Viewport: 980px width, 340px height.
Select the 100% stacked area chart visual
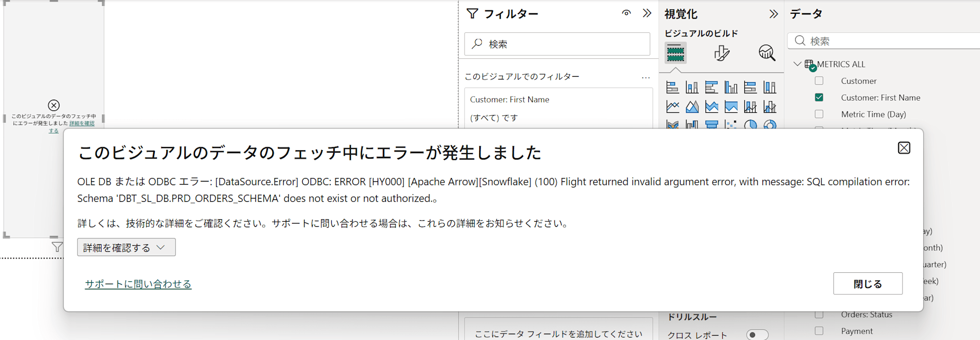coord(731,106)
